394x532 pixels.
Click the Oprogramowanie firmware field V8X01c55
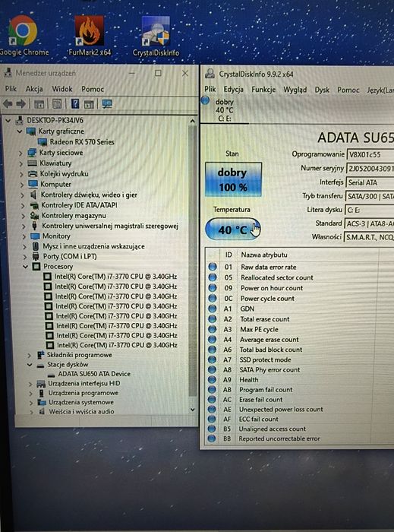[x=370, y=154]
